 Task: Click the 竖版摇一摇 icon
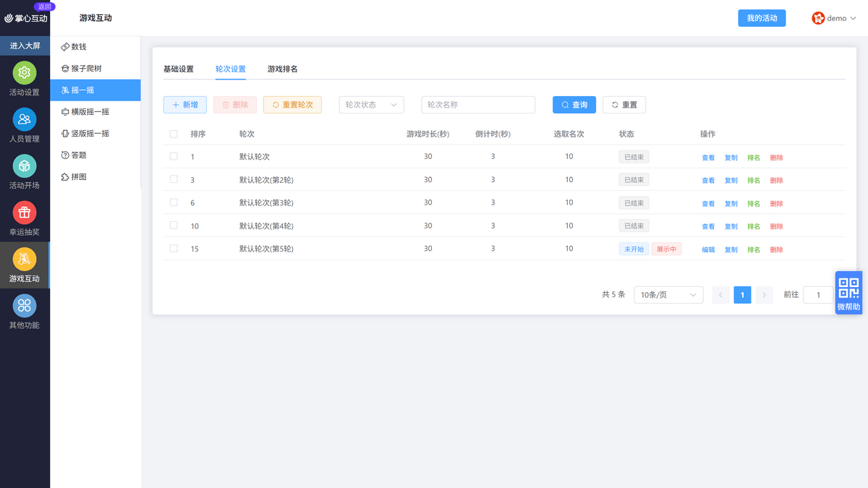(65, 134)
